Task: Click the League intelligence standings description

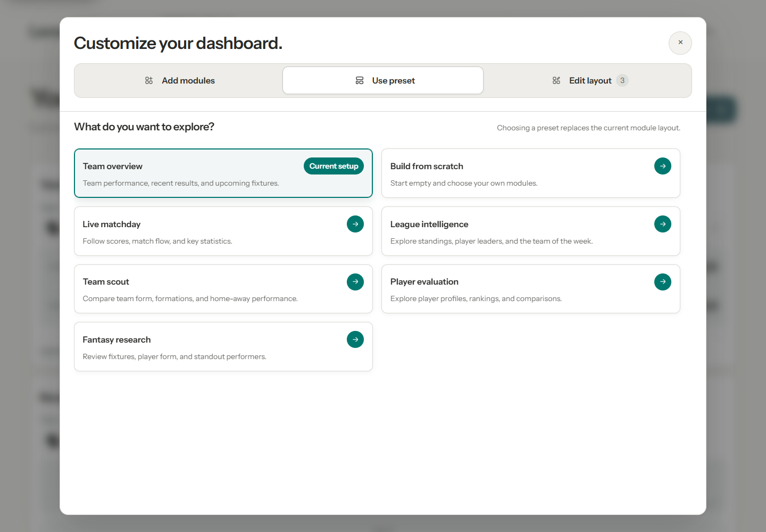Action: click(x=492, y=241)
